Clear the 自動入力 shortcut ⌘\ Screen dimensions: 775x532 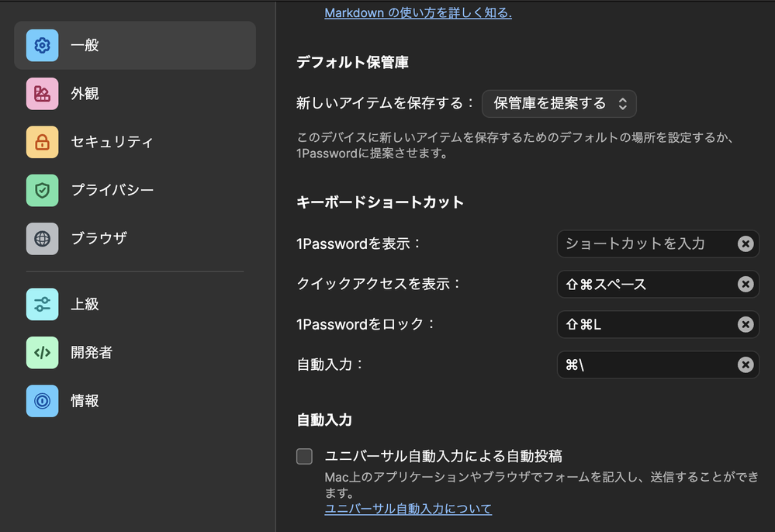745,364
